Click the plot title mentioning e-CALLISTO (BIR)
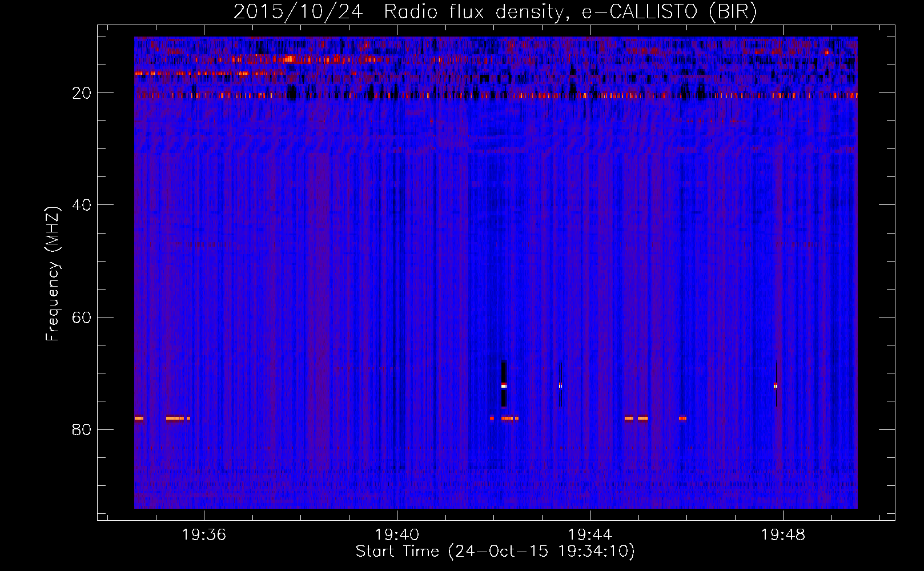924x571 pixels. pos(495,11)
